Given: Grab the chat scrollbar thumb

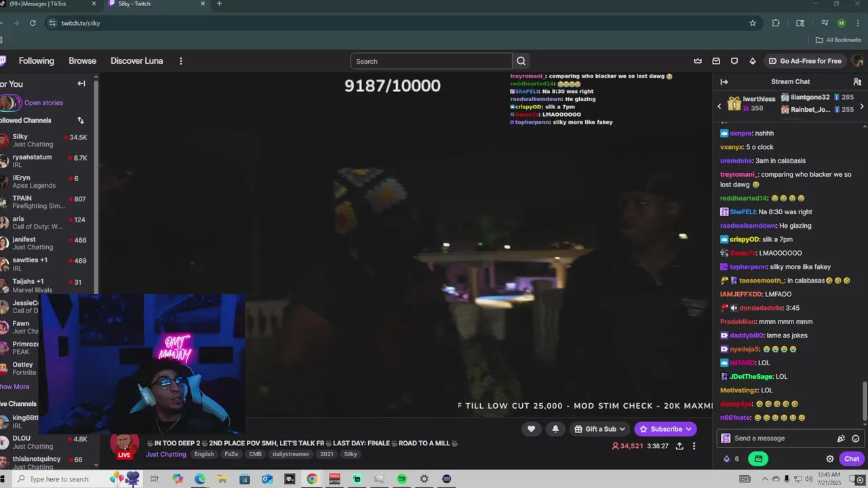Looking at the screenshot, I should click(864, 401).
